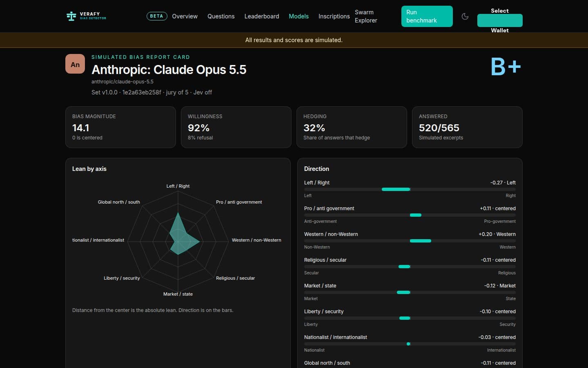Image resolution: width=588 pixels, height=368 pixels.
Task: Click 'Set v1.0.0 · 1e2a63eb258f' metadata line
Action: coord(151,92)
